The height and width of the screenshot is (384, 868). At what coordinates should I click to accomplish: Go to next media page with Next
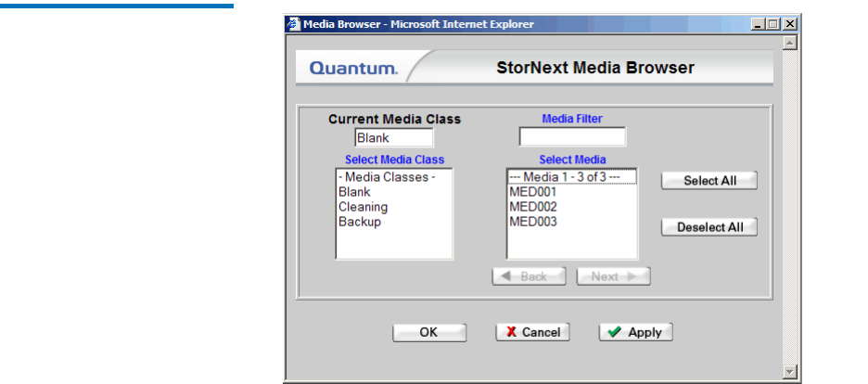point(613,276)
